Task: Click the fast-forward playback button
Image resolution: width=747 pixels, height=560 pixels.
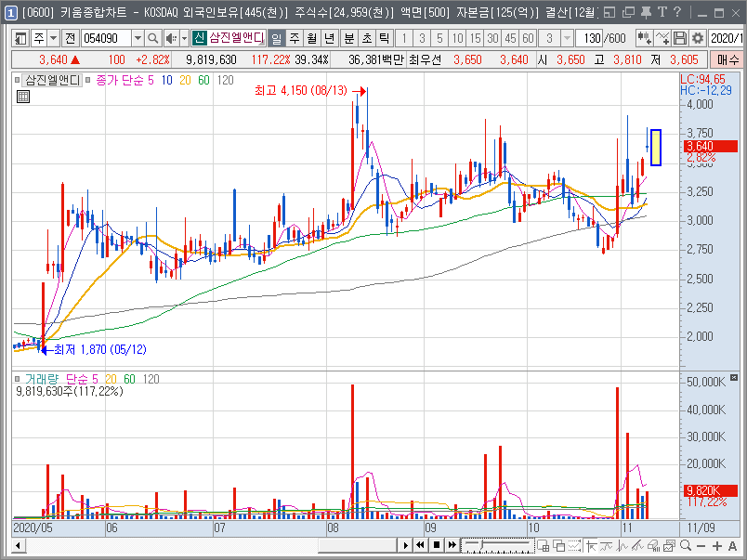Action: tap(452, 545)
